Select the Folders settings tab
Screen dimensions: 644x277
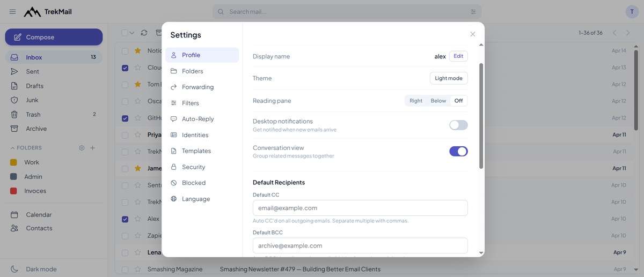point(202,71)
